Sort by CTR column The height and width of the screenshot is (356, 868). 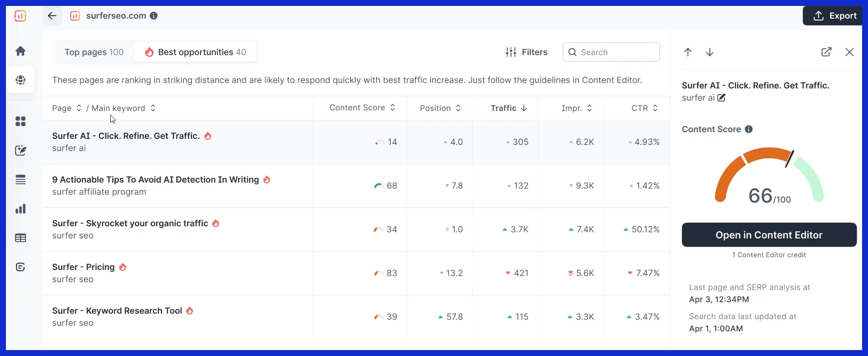point(645,108)
